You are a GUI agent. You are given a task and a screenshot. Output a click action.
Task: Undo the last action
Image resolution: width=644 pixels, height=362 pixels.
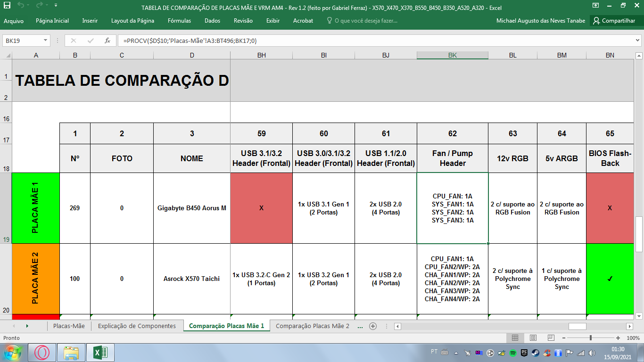21,5
